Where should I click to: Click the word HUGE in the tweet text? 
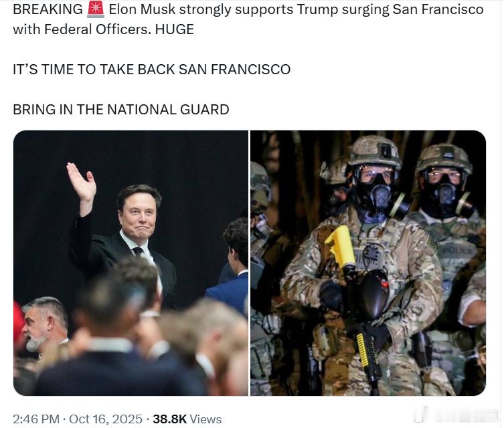click(175, 29)
